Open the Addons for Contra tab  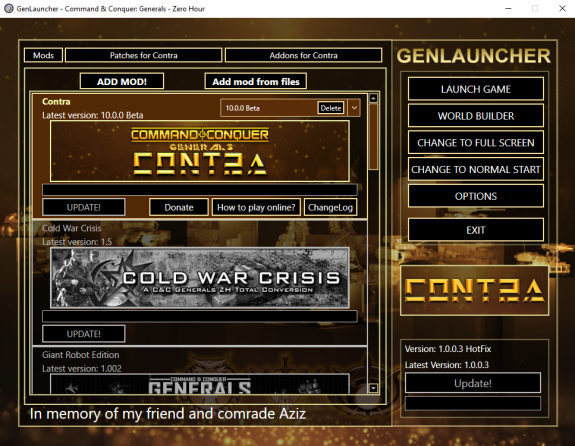pos(303,55)
